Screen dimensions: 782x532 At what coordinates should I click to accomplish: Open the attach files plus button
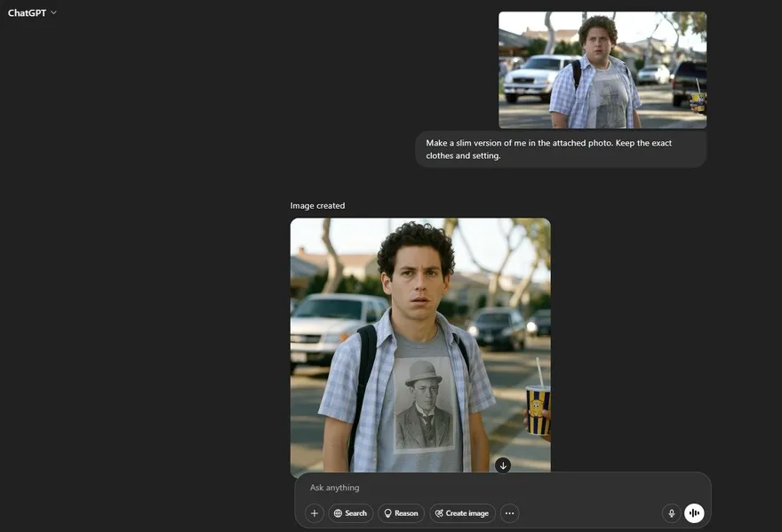point(314,513)
